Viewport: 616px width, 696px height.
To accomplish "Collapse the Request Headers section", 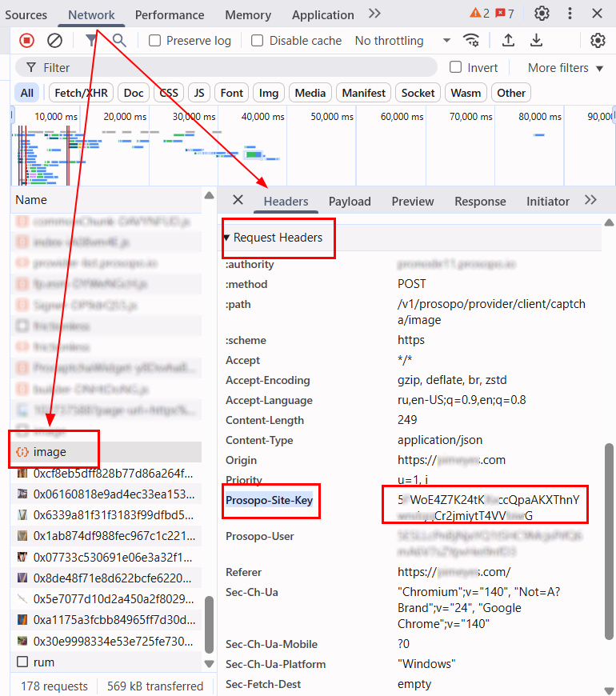I will [x=227, y=238].
